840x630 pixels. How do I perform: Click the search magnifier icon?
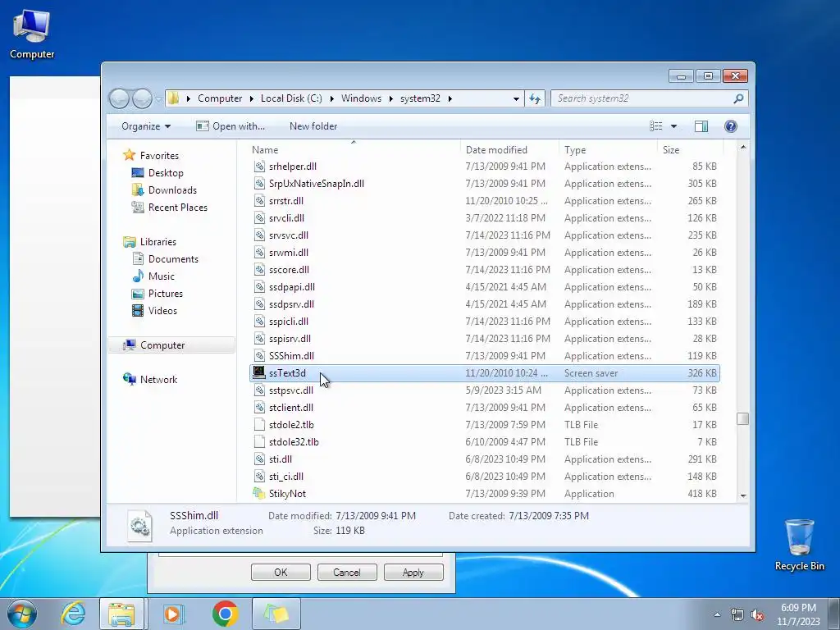[x=738, y=98]
